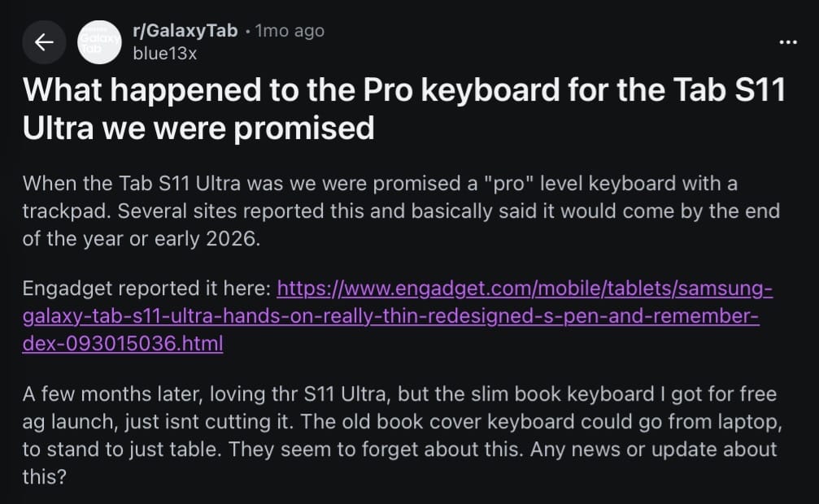Click the line starting "A few months later"
Viewport: 819px width, 504px height.
(x=399, y=395)
